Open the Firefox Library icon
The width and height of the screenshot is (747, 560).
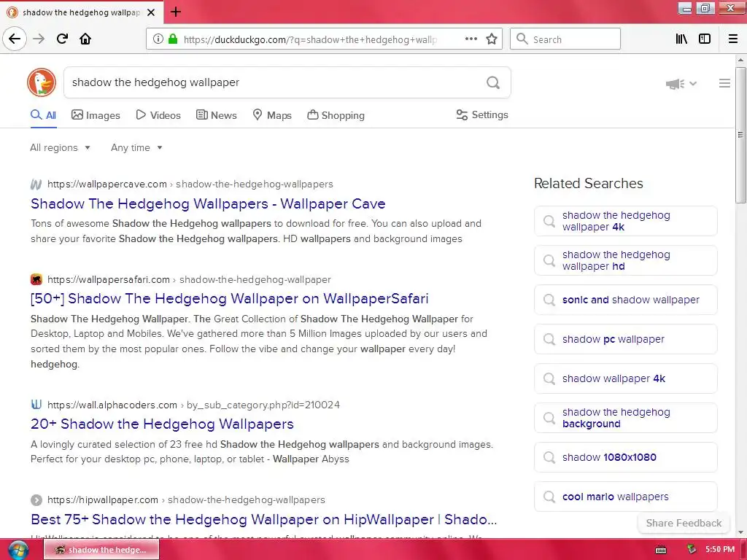682,39
